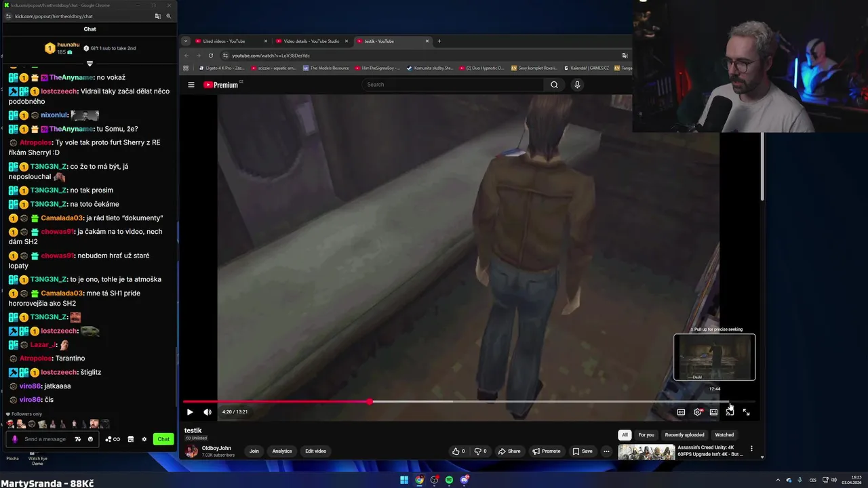Open video Analytics button
This screenshot has width=868, height=488.
click(282, 451)
